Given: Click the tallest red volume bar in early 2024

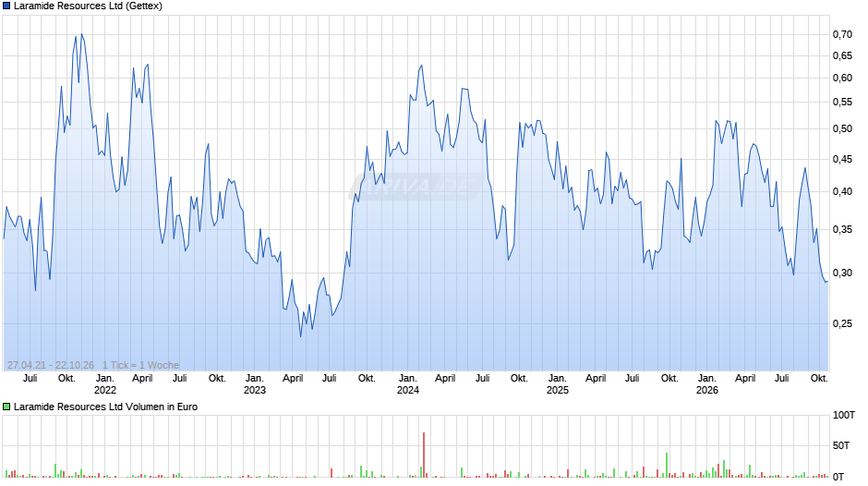Looking at the screenshot, I should pos(424,455).
